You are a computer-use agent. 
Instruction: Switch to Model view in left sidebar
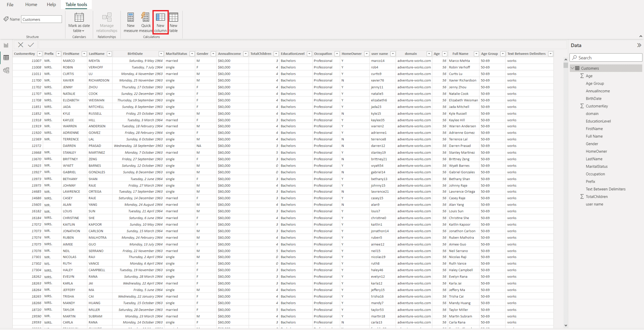(x=6, y=70)
